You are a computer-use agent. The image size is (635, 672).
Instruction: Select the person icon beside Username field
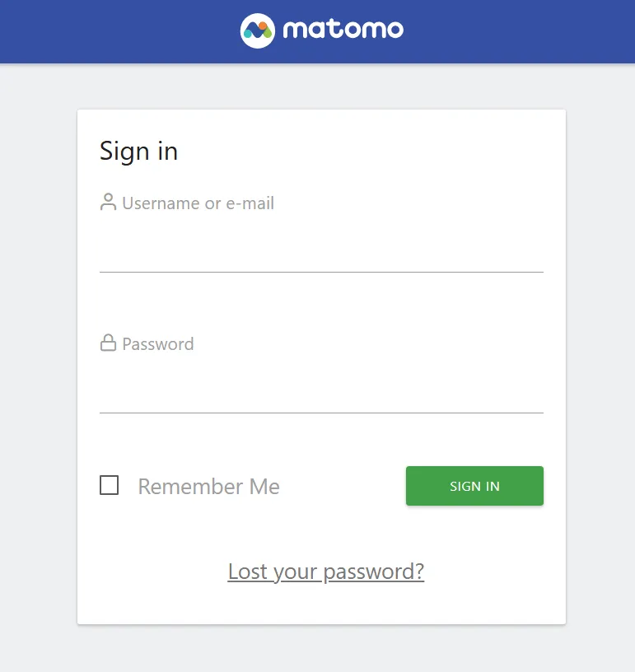pos(108,201)
